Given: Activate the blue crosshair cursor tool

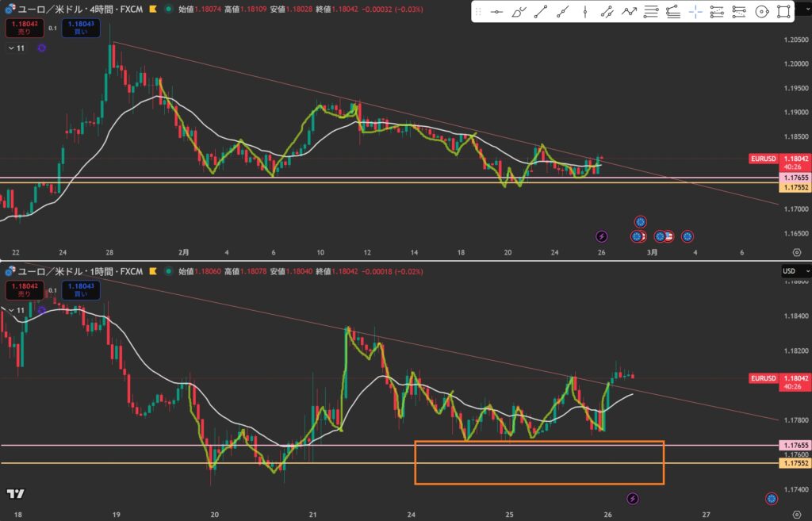Looking at the screenshot, I should [x=695, y=12].
